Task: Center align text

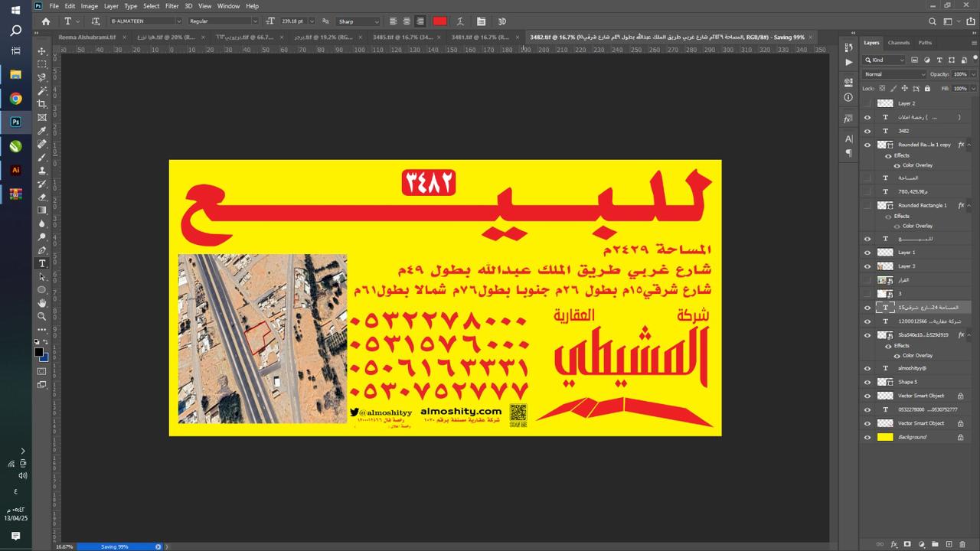Action: click(x=407, y=21)
